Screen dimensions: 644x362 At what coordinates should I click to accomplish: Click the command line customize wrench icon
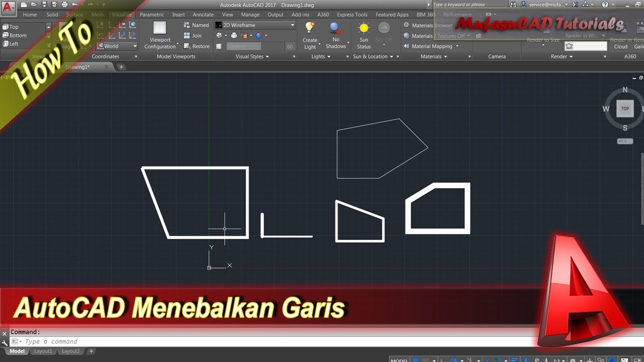click(x=5, y=342)
